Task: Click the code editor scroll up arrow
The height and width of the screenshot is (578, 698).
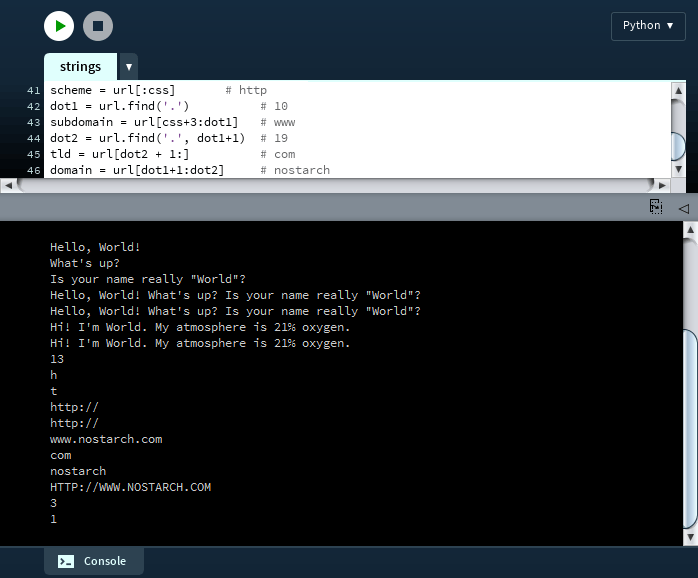Action: pos(678,90)
